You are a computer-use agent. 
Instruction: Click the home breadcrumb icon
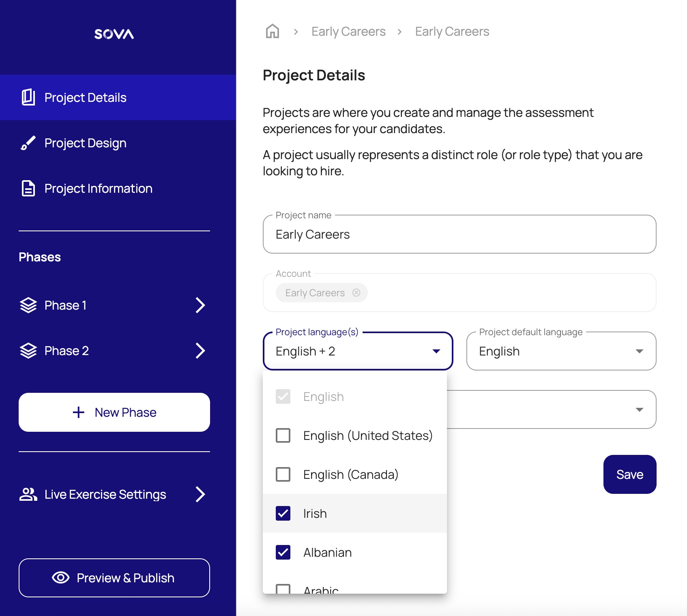click(x=272, y=31)
